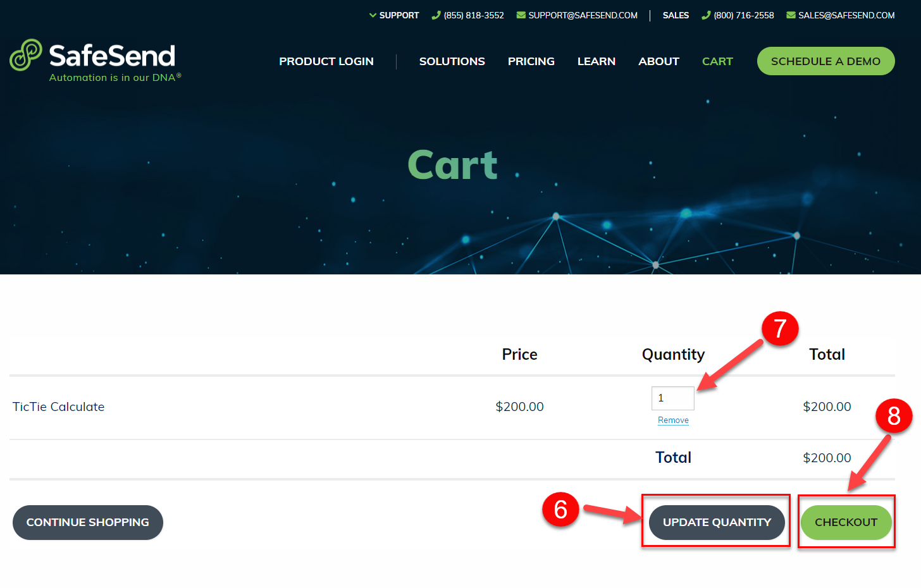Viewport: 921px width, 588px height.
Task: Click the quantity input field
Action: coord(672,398)
